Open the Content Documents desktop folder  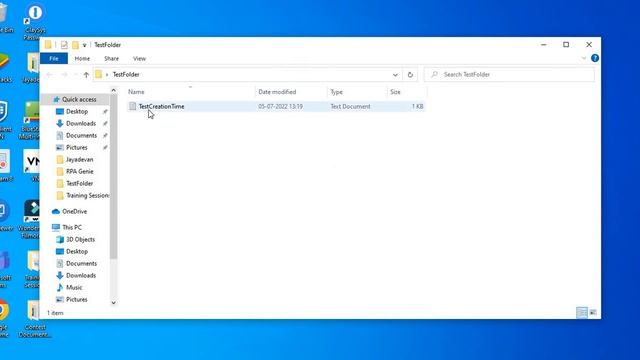pos(35,319)
